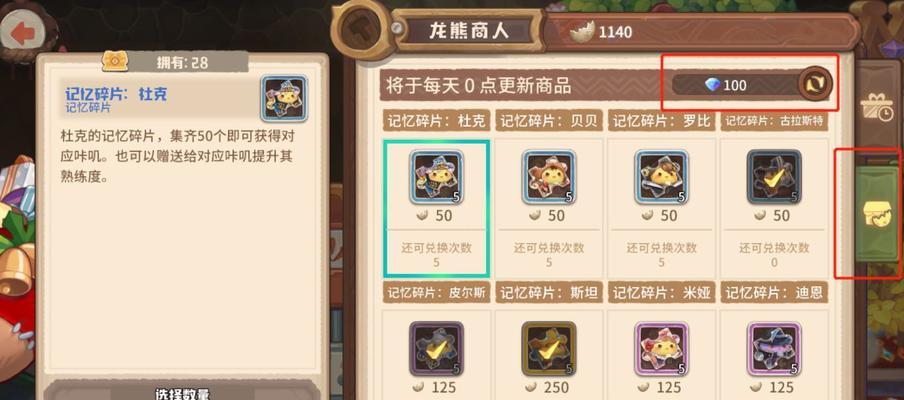904x400 pixels.
Task: Open the timed gift box side tab
Action: click(x=876, y=109)
